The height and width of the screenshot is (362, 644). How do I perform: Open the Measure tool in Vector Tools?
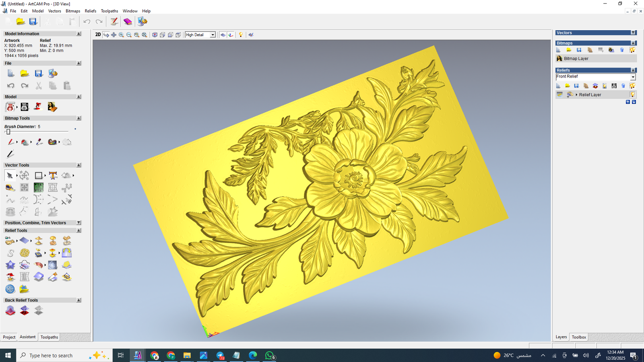(x=10, y=187)
